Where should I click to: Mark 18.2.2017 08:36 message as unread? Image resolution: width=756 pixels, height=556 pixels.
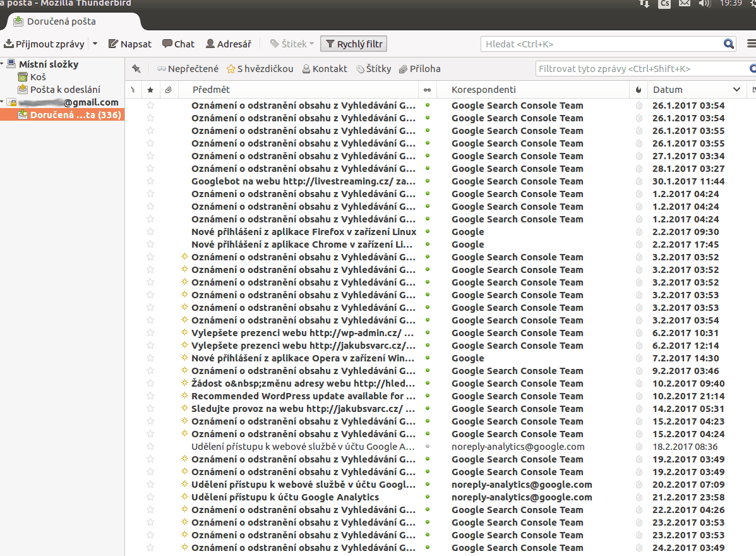(x=427, y=447)
